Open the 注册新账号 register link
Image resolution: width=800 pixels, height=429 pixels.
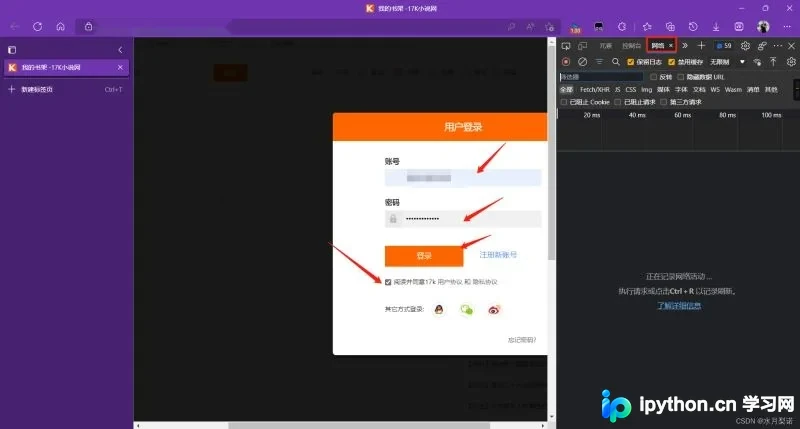coord(498,255)
